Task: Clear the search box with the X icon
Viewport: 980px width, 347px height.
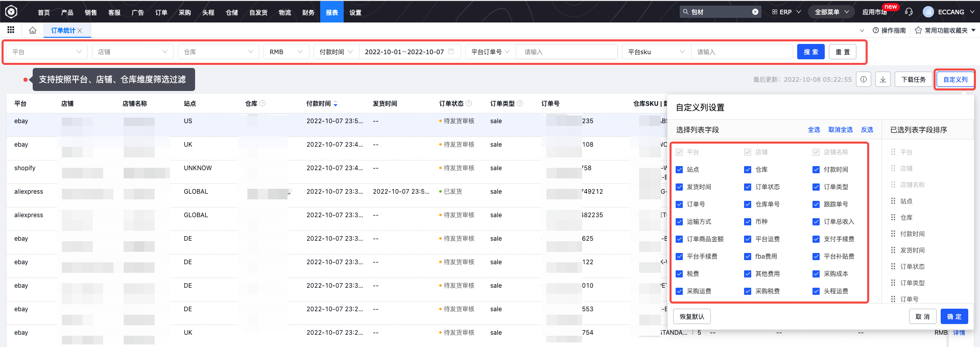Action: click(x=755, y=12)
